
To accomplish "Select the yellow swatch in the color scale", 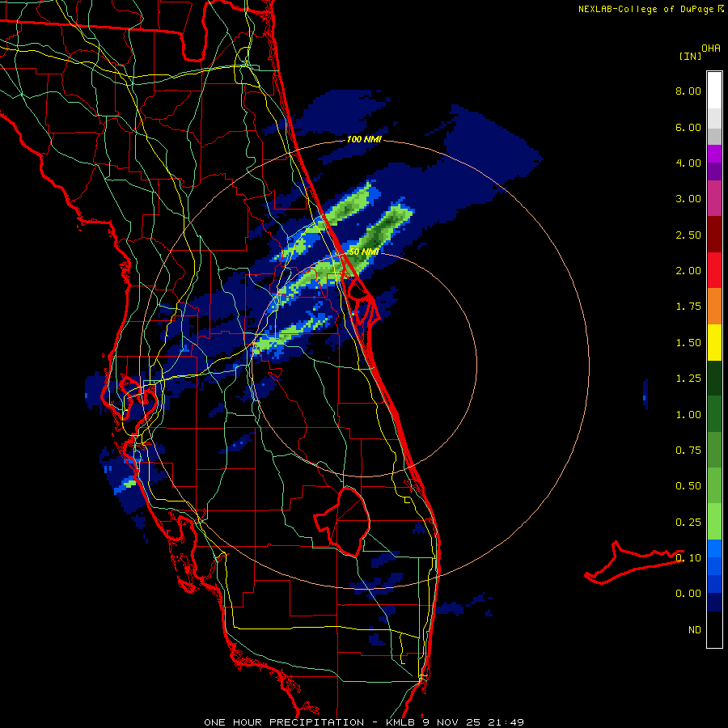I will point(714,343).
